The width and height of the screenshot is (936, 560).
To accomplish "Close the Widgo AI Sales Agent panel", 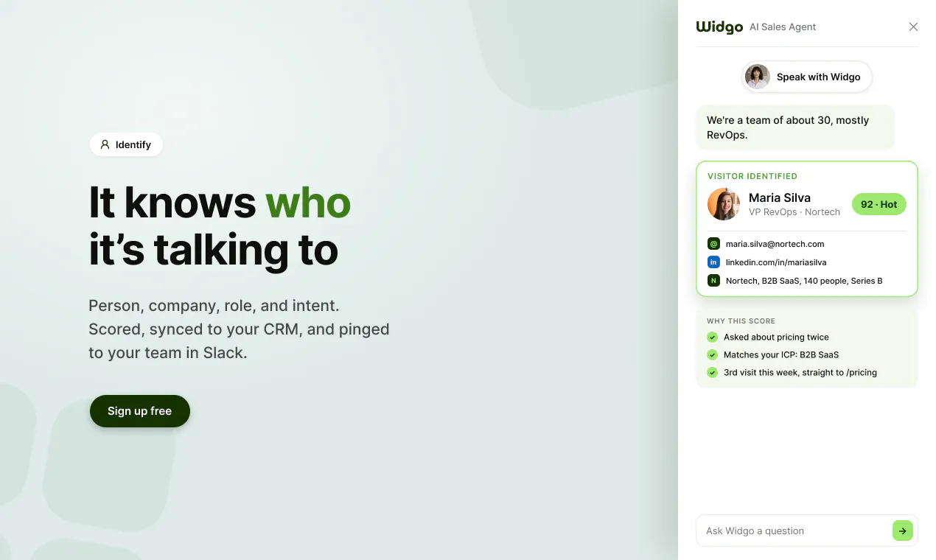I will tap(913, 27).
